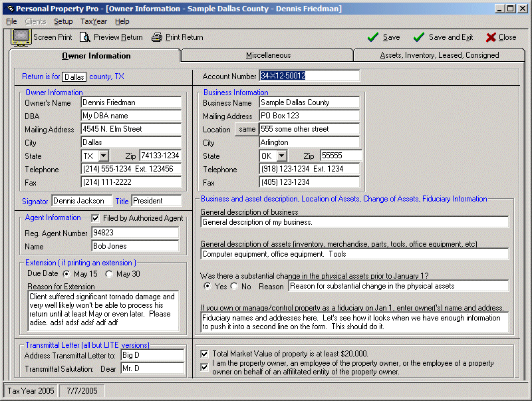Click the Print Return printer icon

(157, 37)
